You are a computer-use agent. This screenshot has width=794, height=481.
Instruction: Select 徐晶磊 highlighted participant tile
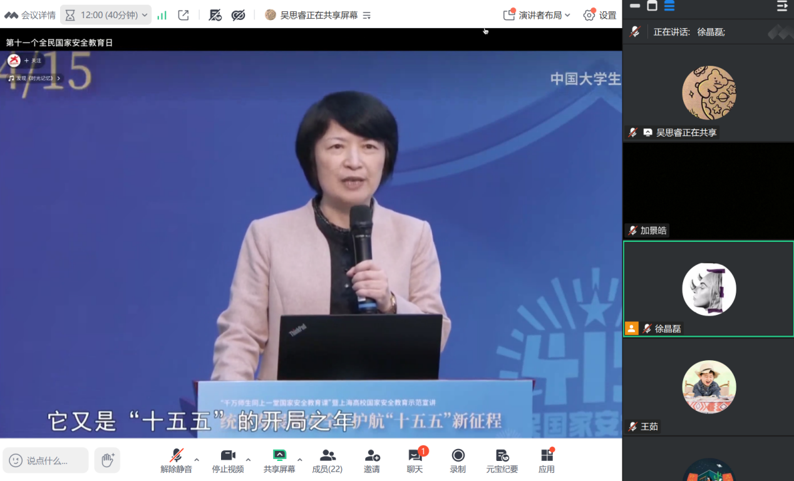click(708, 289)
